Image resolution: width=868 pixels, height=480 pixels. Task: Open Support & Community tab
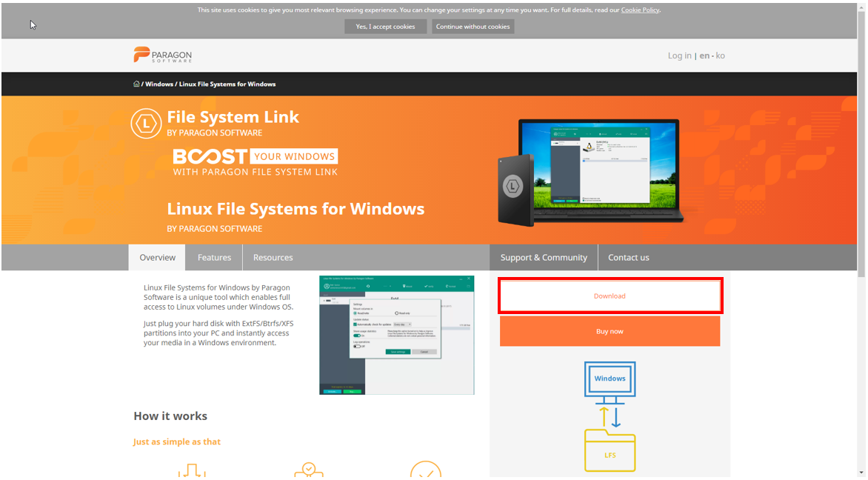pos(544,258)
